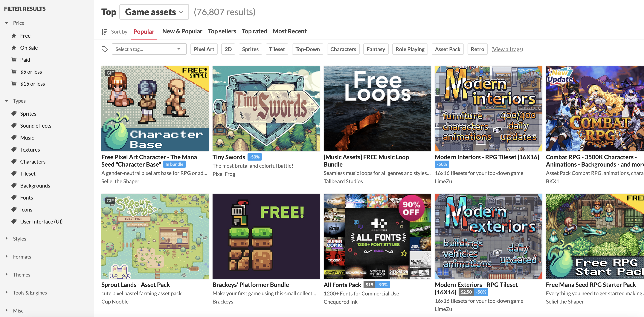Click the tag icon beside Characters type
The width and height of the screenshot is (644, 317).
[x=14, y=161]
